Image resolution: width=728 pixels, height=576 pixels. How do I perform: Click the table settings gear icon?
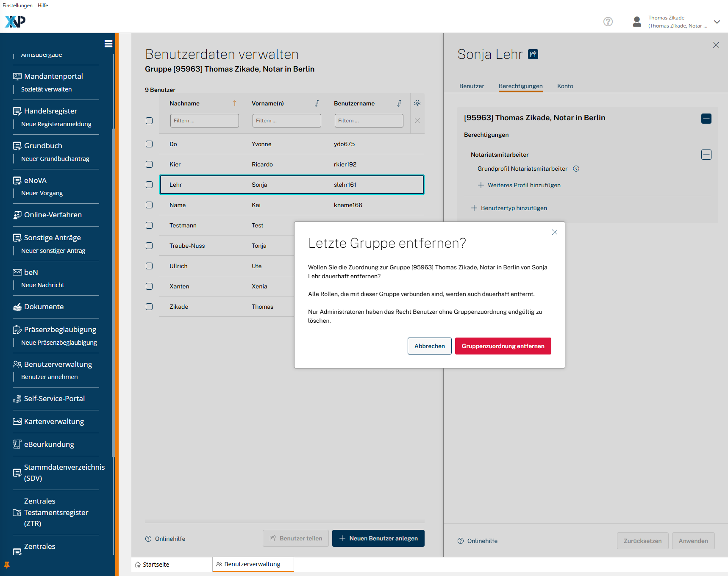[x=417, y=103]
